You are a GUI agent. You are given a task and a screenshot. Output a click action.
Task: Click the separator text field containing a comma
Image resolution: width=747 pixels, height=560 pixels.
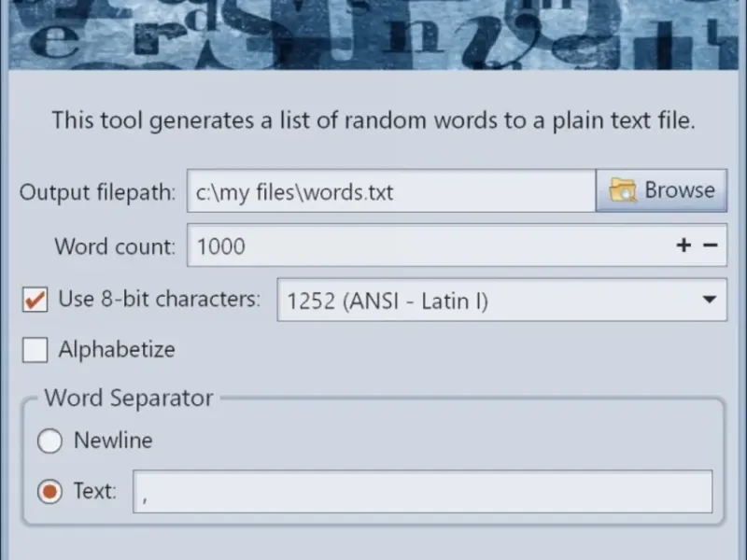[x=423, y=492]
